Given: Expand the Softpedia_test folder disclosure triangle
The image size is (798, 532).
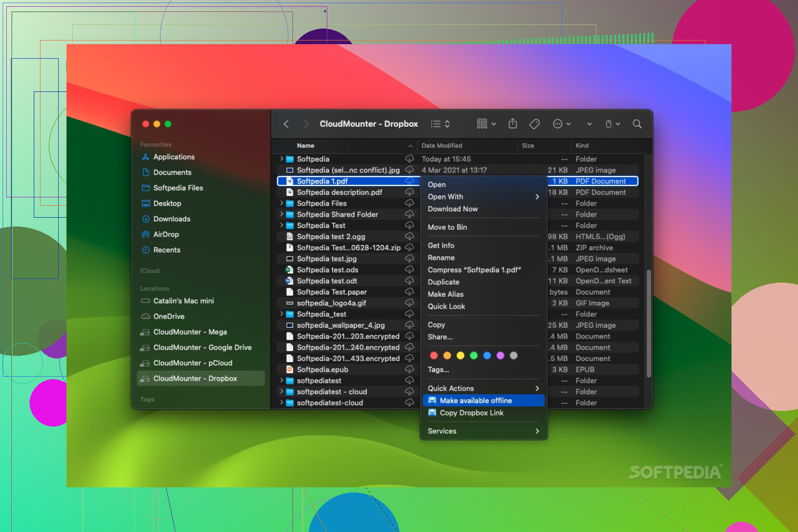Looking at the screenshot, I should pyautogui.click(x=282, y=314).
